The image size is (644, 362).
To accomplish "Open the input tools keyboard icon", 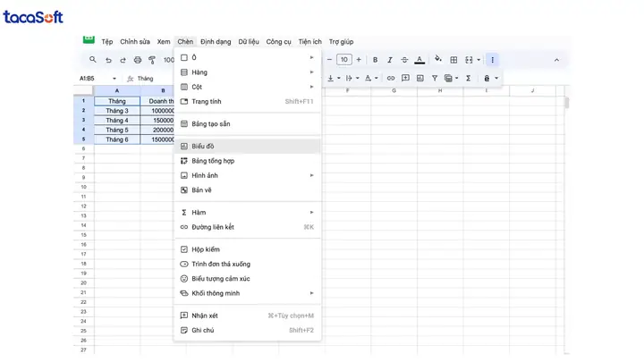I will tap(487, 78).
